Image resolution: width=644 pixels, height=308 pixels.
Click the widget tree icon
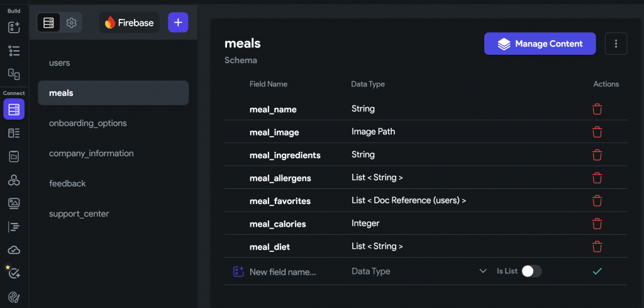click(14, 52)
